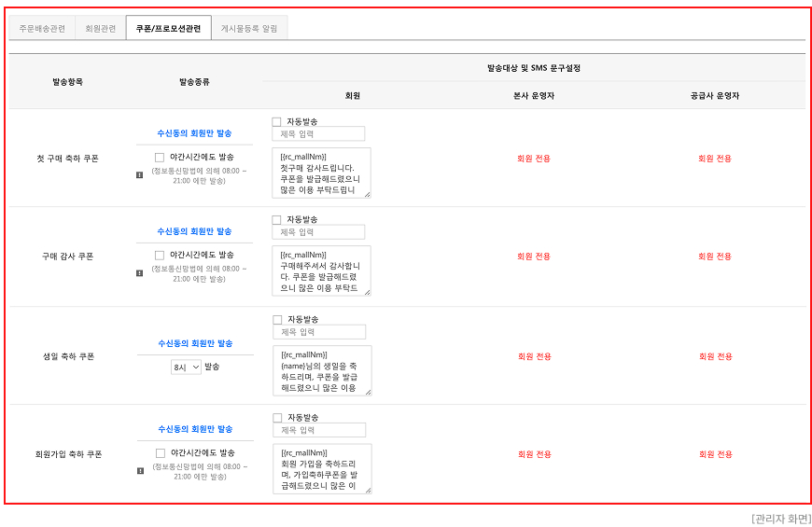Enable 야간시간에도 발송 for 첫 구매 축하 쿠폰
The width and height of the screenshot is (812, 527).
click(160, 158)
